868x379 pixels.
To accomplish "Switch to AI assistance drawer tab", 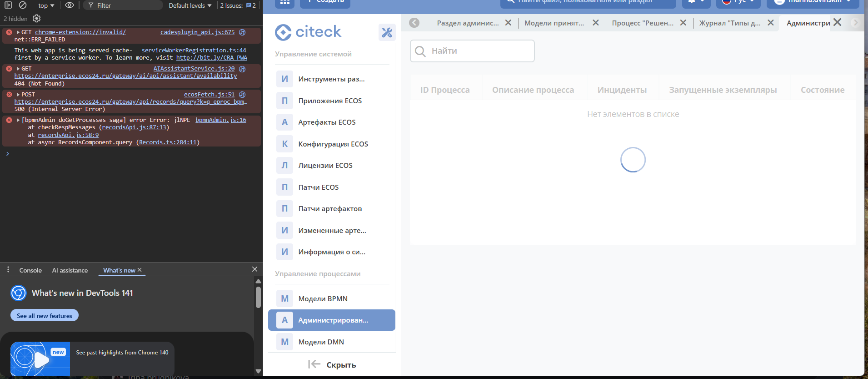I will coord(70,270).
